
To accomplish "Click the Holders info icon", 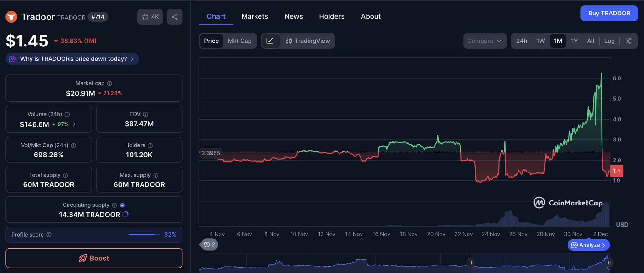I will 150,145.
